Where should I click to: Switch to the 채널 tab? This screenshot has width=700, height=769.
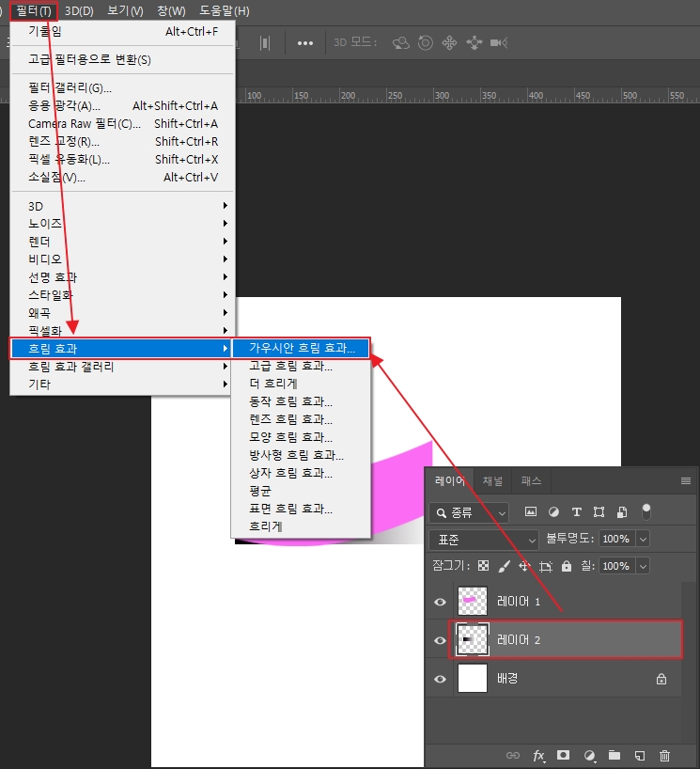(492, 480)
